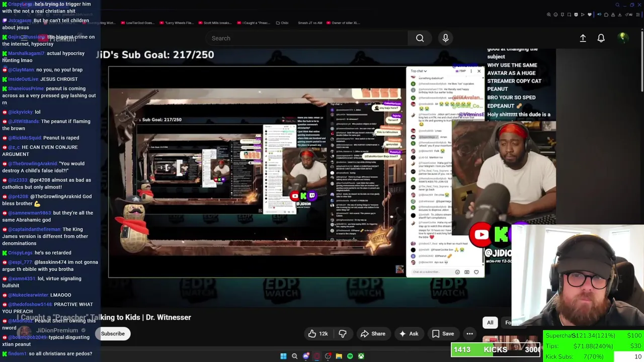Screen dimensions: 644x362
Task: Like the video showing 12k likes
Action: (x=318, y=334)
